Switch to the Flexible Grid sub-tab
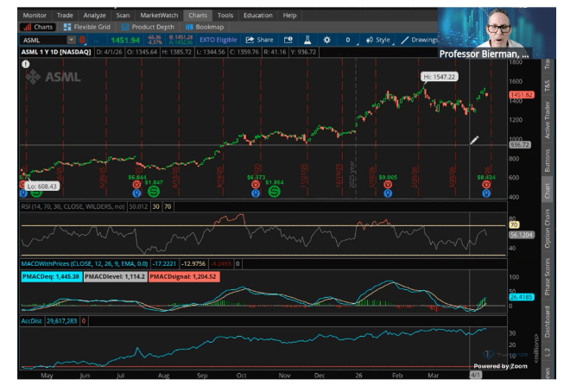 click(86, 27)
